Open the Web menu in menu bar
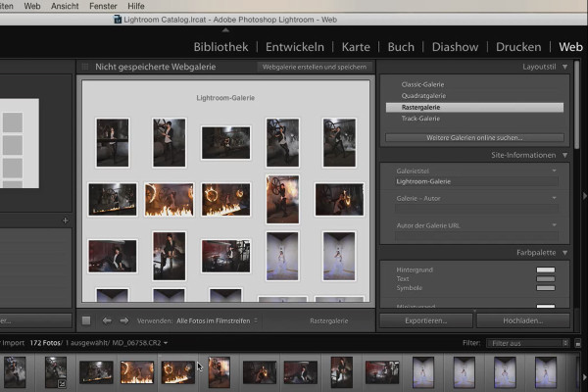This screenshot has width=588, height=392. click(32, 6)
